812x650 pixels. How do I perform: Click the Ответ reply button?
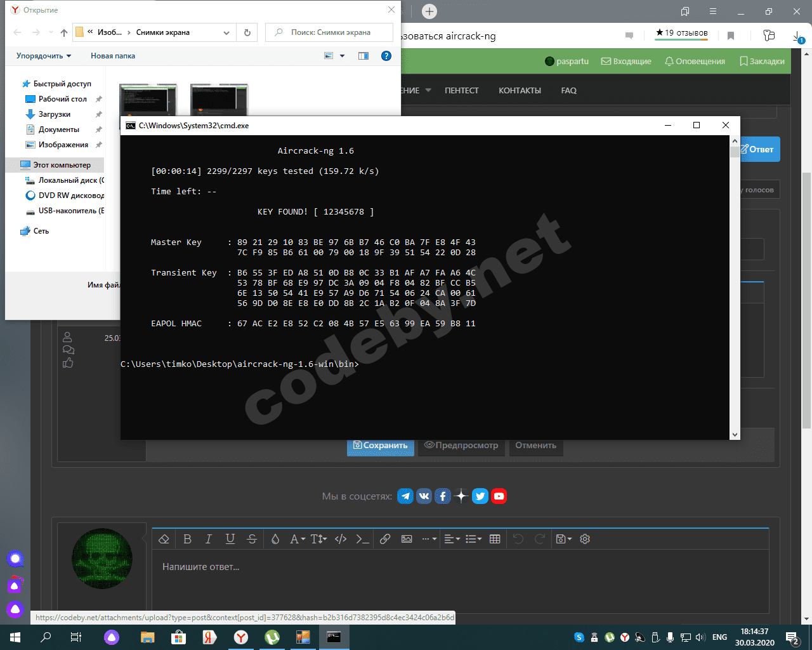point(760,150)
